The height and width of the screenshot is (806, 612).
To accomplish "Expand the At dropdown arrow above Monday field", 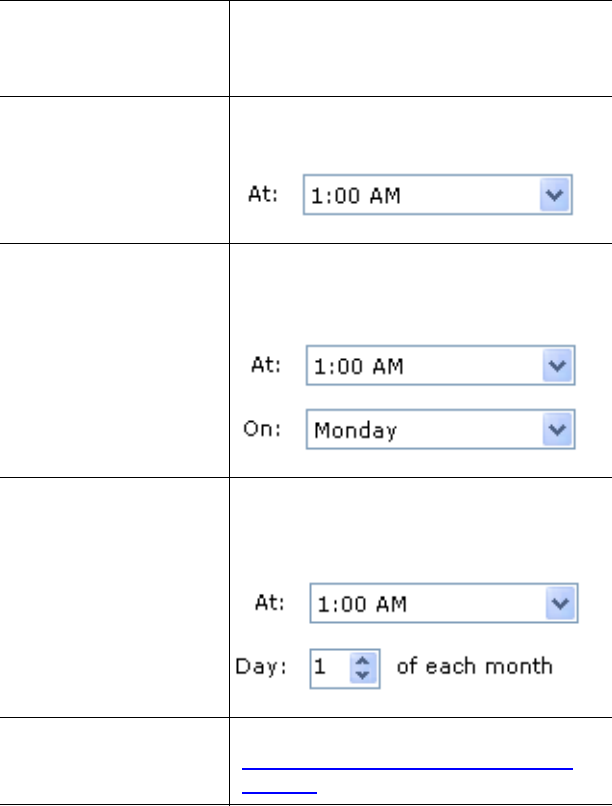I will pos(559,366).
